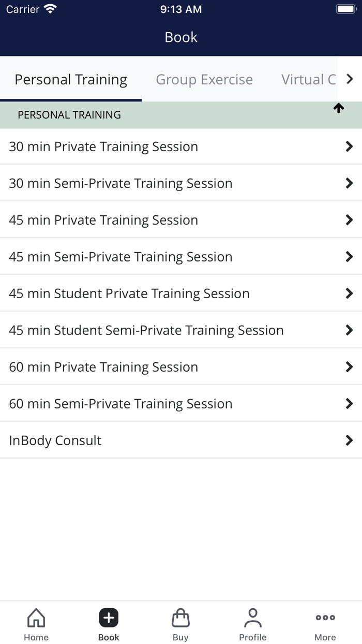Select the Personal Training tab

pos(71,80)
